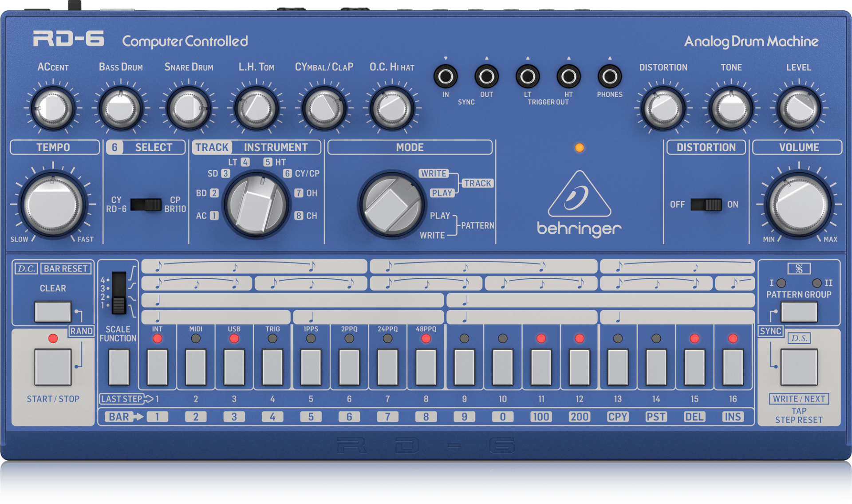Click the L.H. Tom knob
This screenshot has width=852, height=504.
(256, 108)
